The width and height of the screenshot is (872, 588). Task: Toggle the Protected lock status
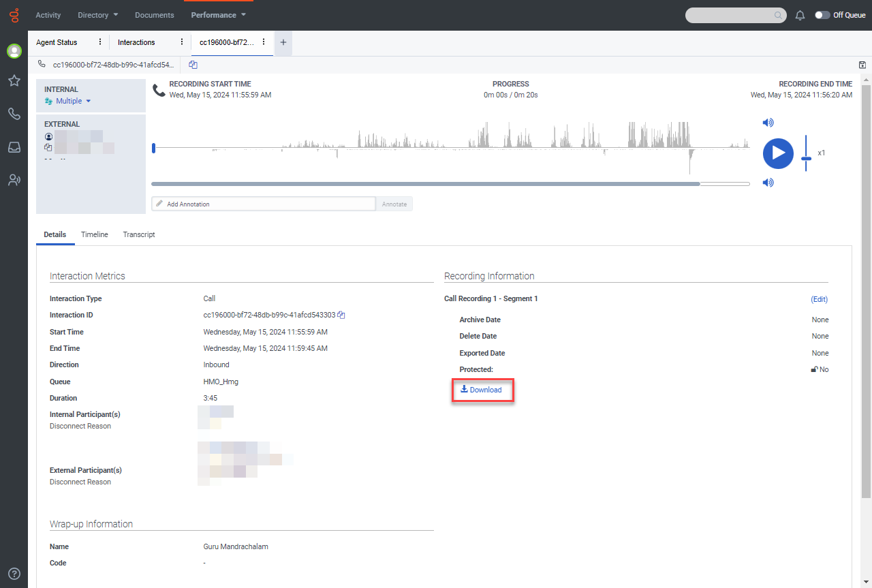pyautogui.click(x=815, y=369)
